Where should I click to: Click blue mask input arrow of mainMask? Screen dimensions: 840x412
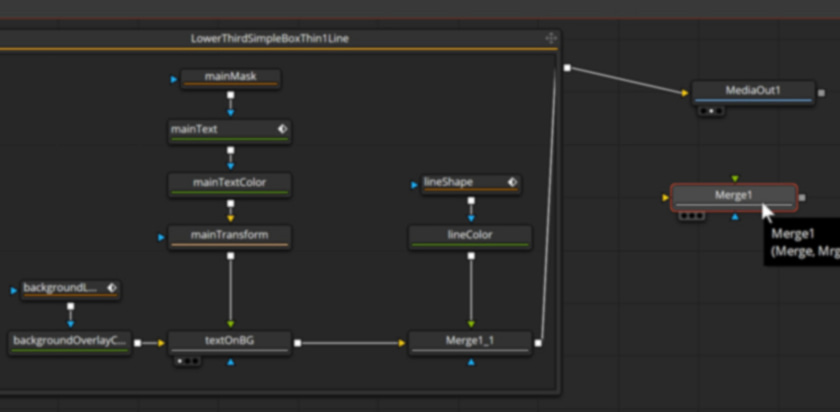coord(174,79)
